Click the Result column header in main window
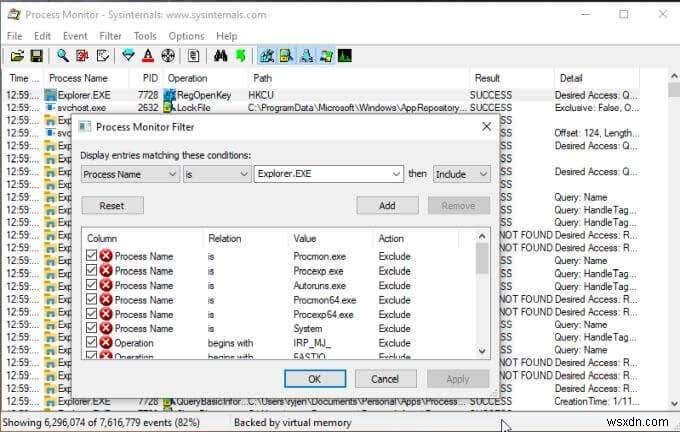680x432 pixels. coord(512,78)
